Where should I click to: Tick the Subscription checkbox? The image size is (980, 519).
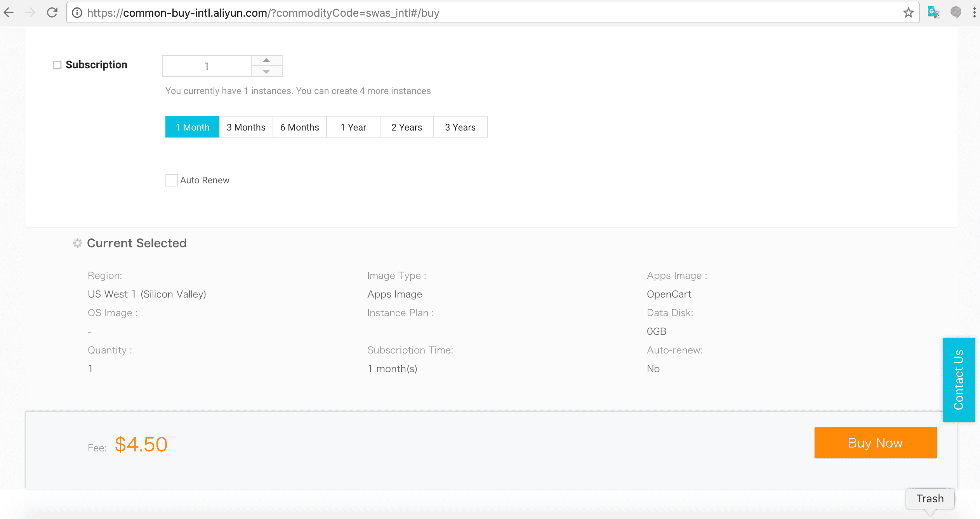(57, 65)
